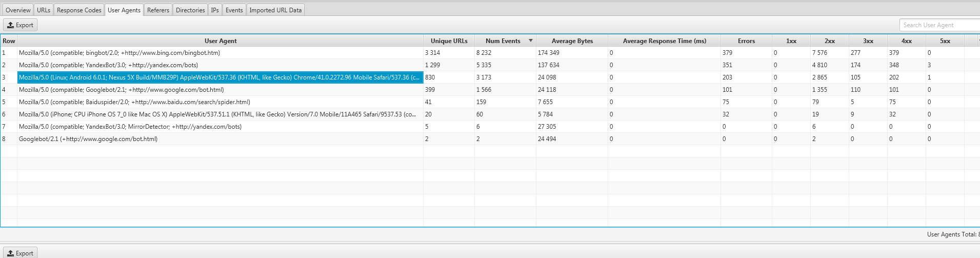980x258 pixels.
Task: Switch to the URLs tab
Action: coord(44,10)
